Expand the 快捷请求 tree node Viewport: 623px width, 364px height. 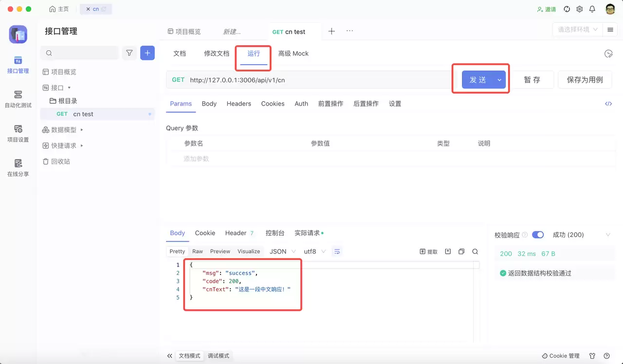point(82,146)
